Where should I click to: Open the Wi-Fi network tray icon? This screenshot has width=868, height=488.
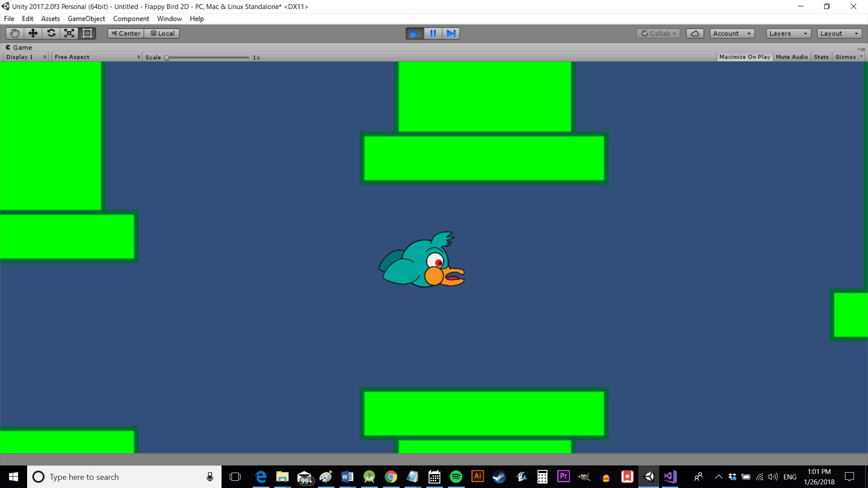760,477
